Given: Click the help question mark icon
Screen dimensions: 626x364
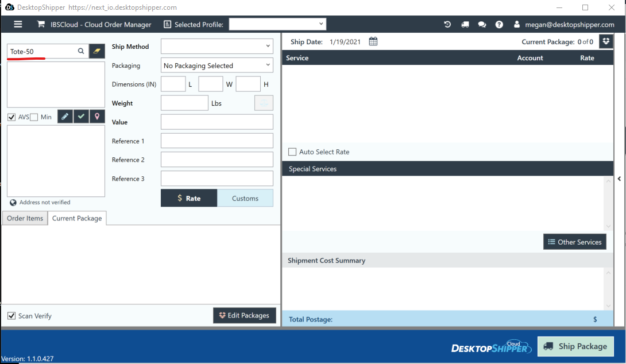Looking at the screenshot, I should 499,24.
